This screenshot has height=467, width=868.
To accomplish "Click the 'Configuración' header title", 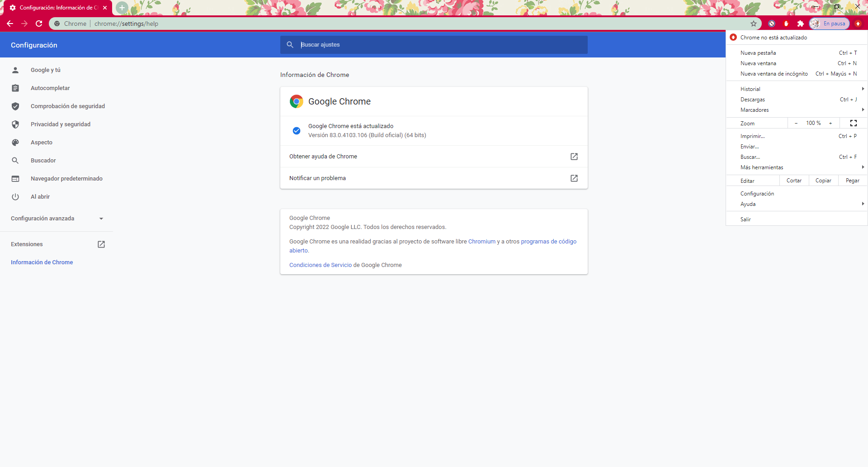I will pyautogui.click(x=34, y=45).
